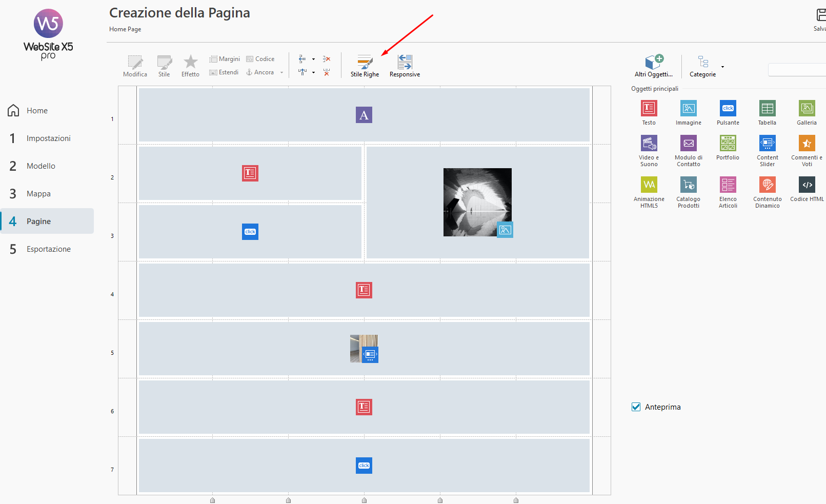This screenshot has height=504, width=826.
Task: Click the delete row red X icon
Action: point(327,59)
